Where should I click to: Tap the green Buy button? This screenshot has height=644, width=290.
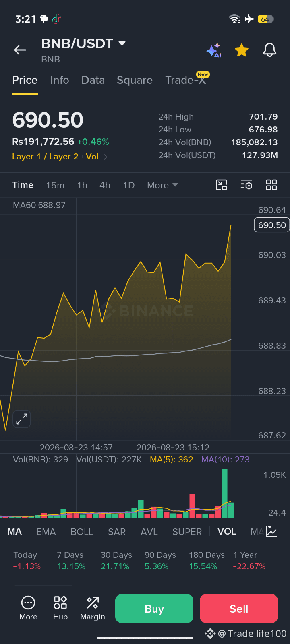click(x=154, y=609)
